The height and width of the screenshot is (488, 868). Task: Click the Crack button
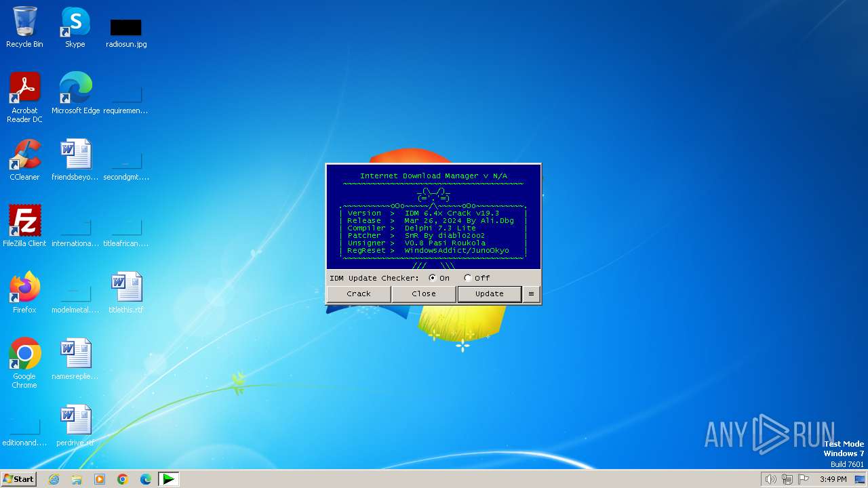click(359, 293)
